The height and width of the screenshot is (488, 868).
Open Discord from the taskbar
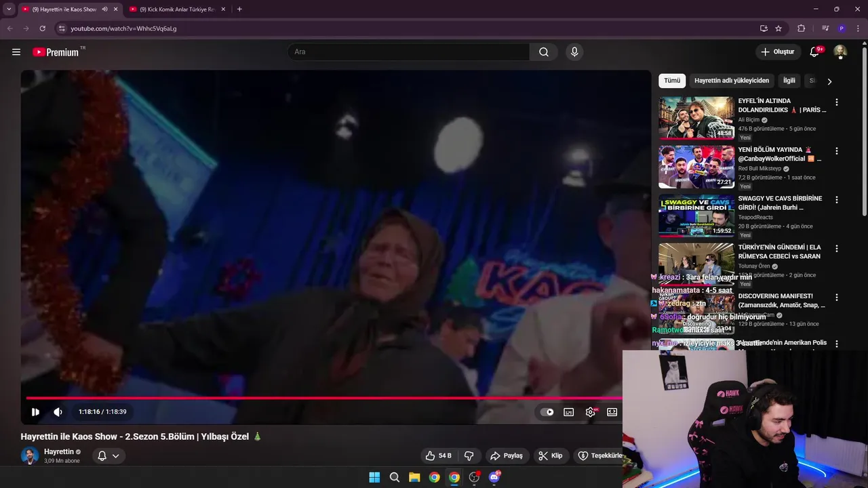click(x=494, y=477)
